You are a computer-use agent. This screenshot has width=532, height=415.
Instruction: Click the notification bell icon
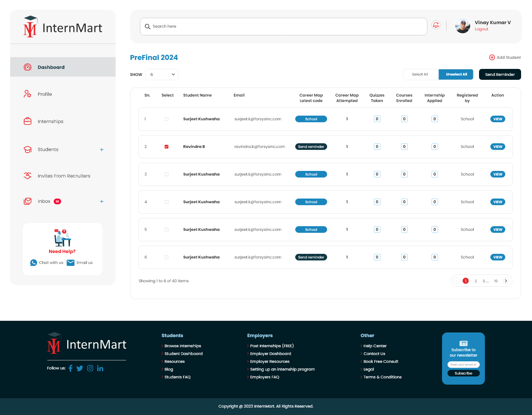click(436, 25)
